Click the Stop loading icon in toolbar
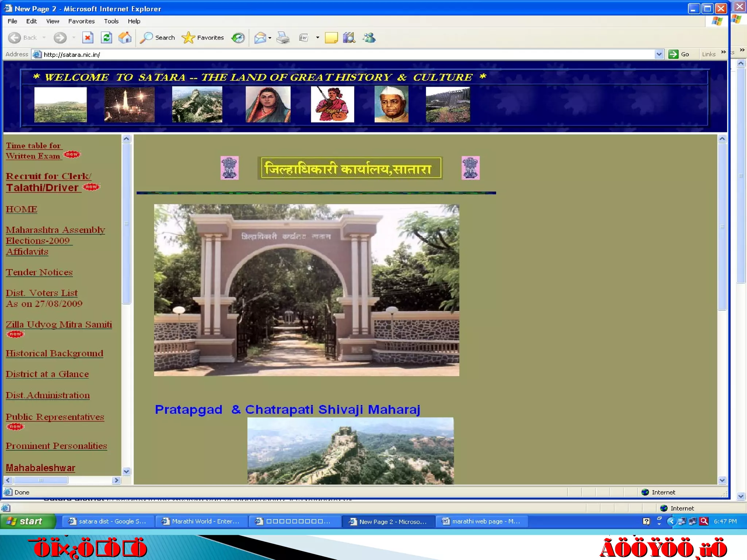Screen dimensions: 747x560 88,38
